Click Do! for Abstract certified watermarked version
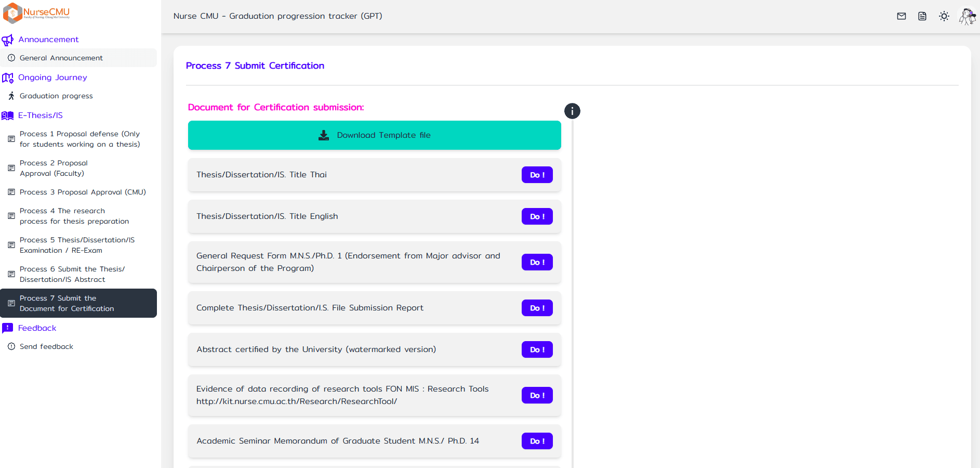The image size is (980, 468). [537, 349]
